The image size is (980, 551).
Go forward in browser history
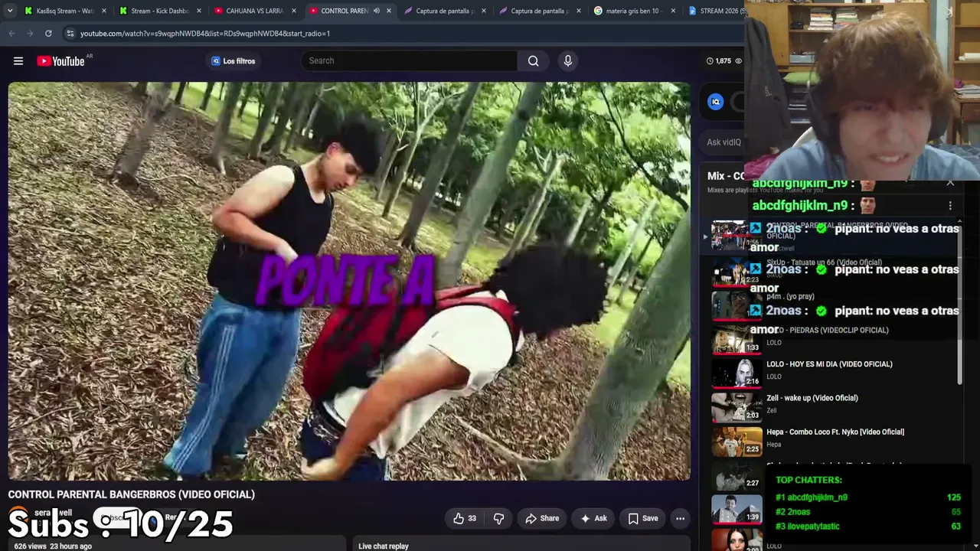click(30, 34)
